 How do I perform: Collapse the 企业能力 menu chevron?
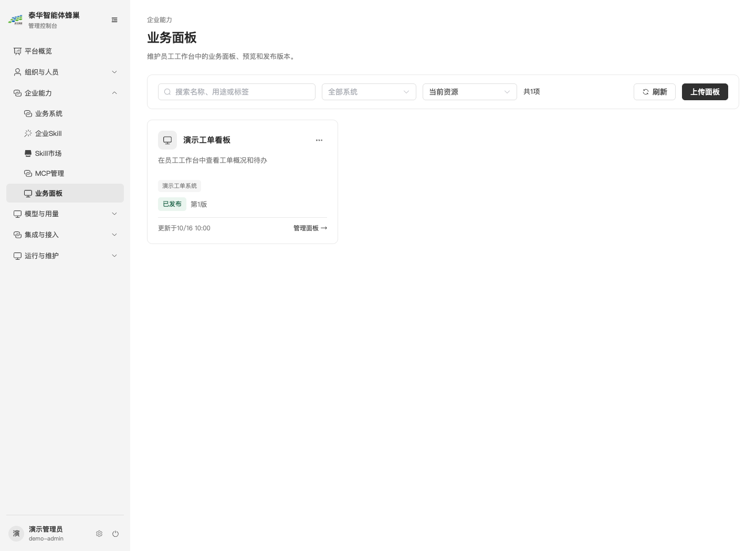pos(114,93)
